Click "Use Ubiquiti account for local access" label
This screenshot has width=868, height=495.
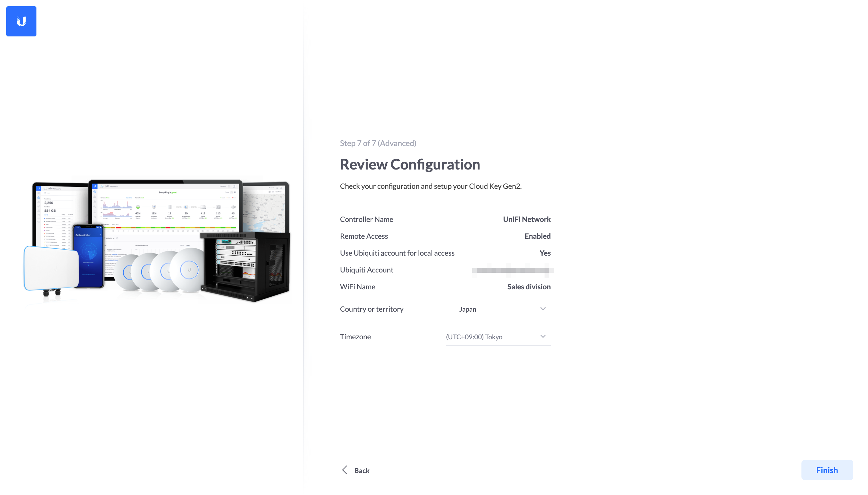click(397, 253)
